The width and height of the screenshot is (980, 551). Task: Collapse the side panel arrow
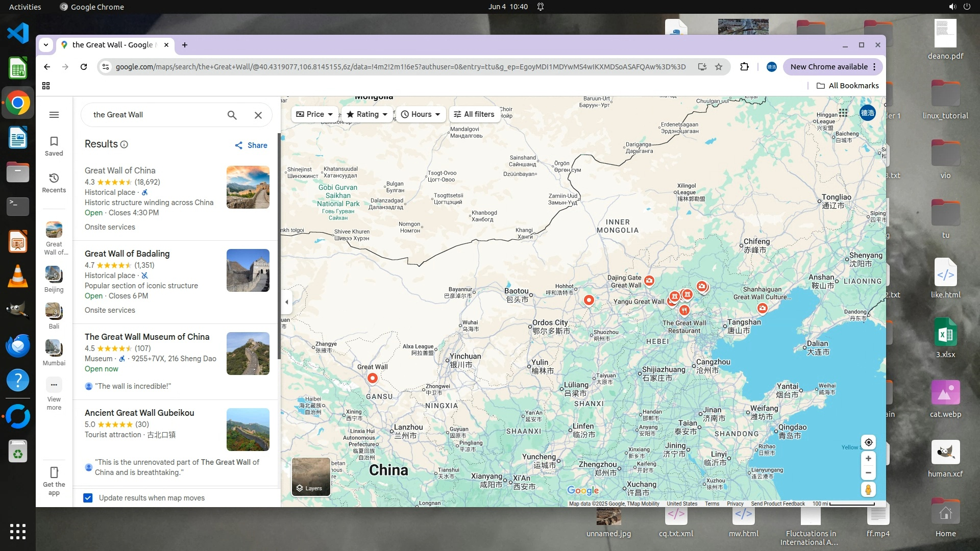click(287, 302)
